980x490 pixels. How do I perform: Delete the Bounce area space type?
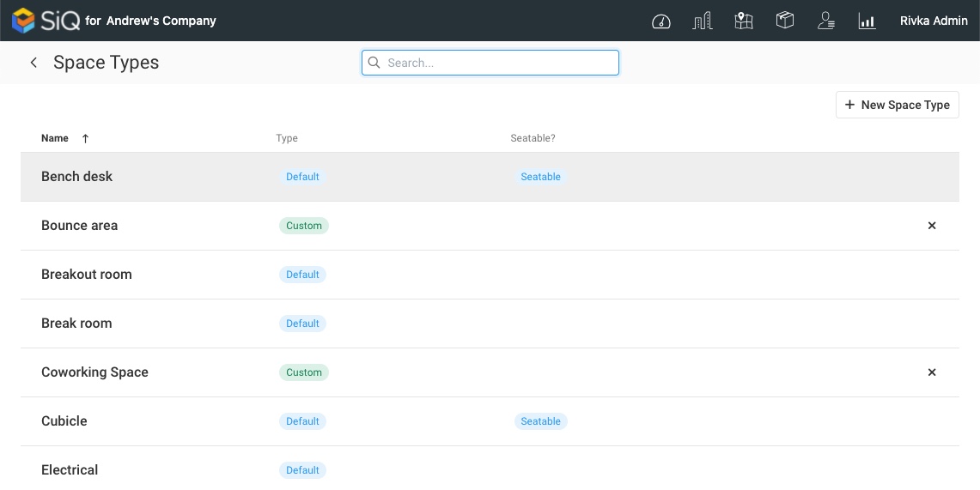932,226
